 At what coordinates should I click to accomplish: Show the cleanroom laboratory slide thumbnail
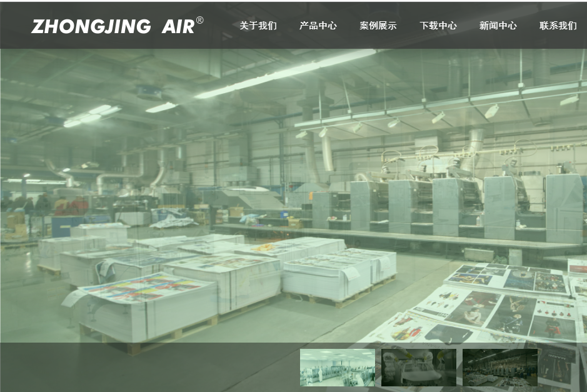[338, 367]
